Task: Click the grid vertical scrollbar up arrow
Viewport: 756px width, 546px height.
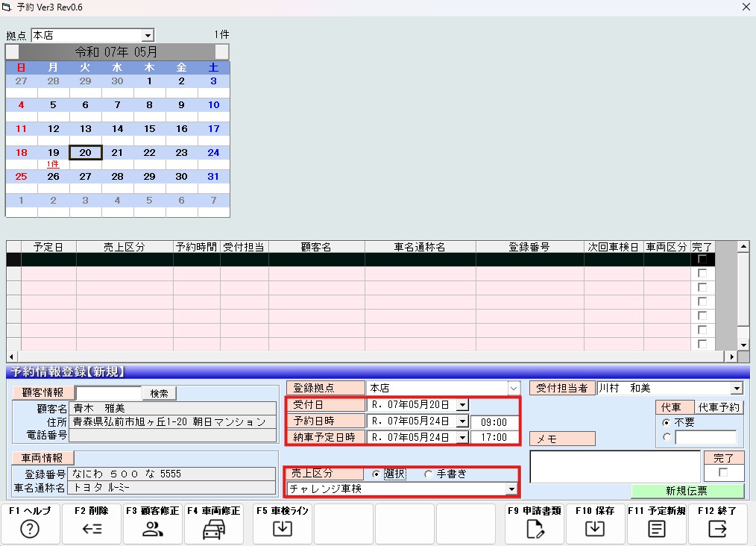Action: (743, 246)
